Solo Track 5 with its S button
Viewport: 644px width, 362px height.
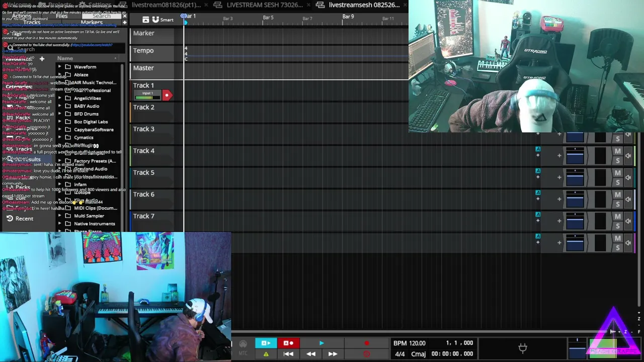(617, 182)
